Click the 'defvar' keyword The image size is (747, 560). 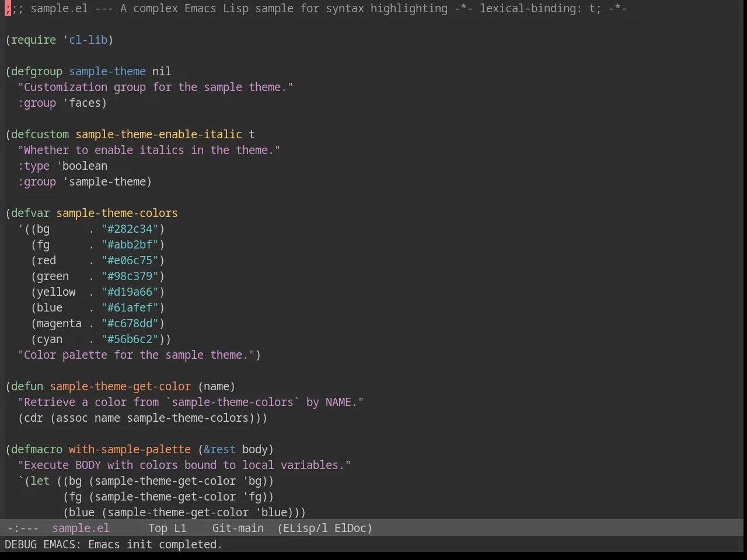pyautogui.click(x=30, y=213)
